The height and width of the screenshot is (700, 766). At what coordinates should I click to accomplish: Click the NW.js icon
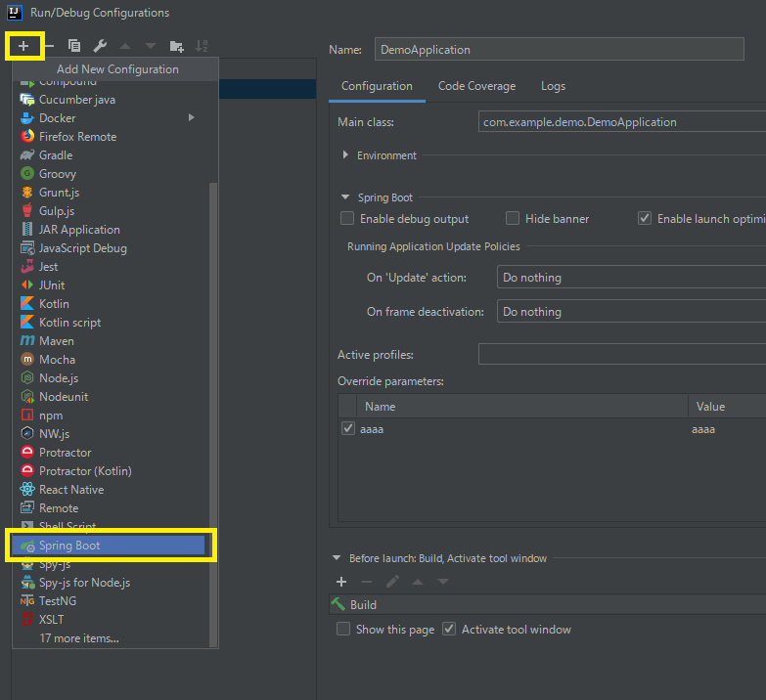(x=27, y=433)
